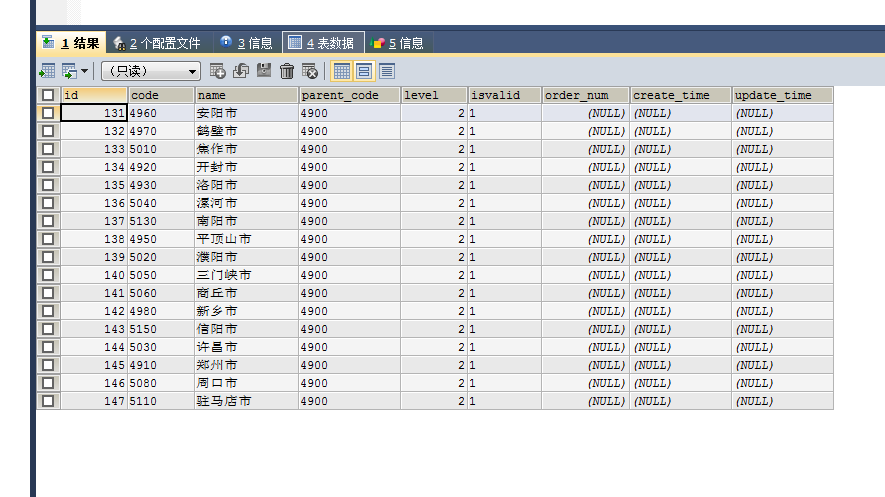Select the id cell 142
The image size is (885, 497).
coord(94,311)
